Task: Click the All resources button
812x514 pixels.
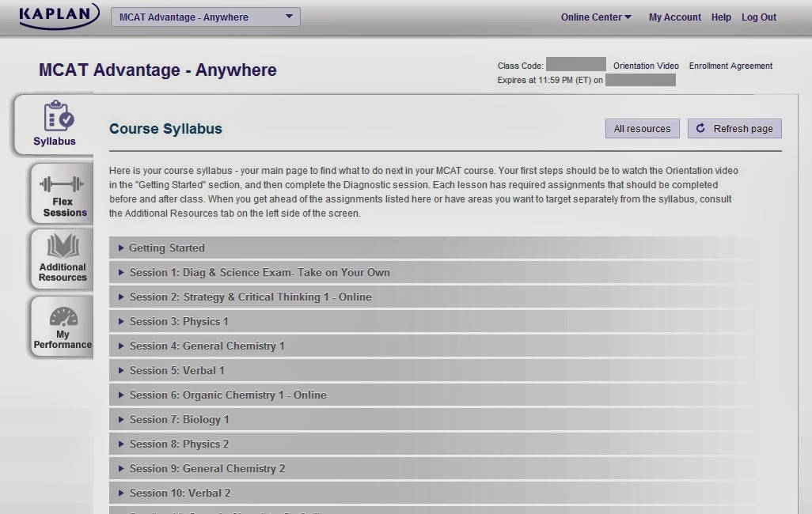Action: [x=642, y=128]
